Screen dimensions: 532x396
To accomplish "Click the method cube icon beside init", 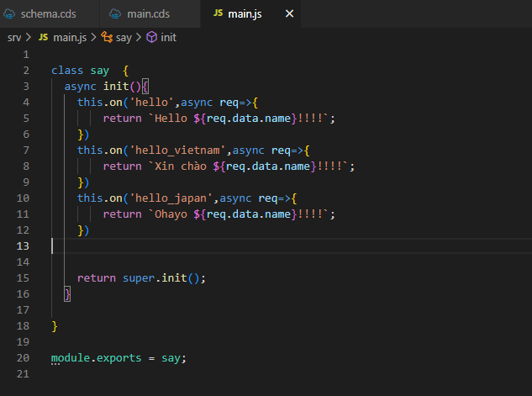I will [x=151, y=37].
